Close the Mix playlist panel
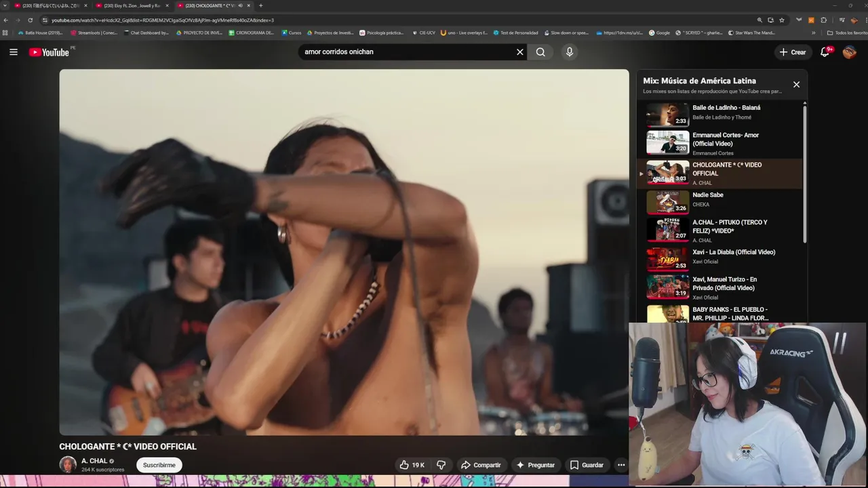The height and width of the screenshot is (488, 868). [x=796, y=85]
